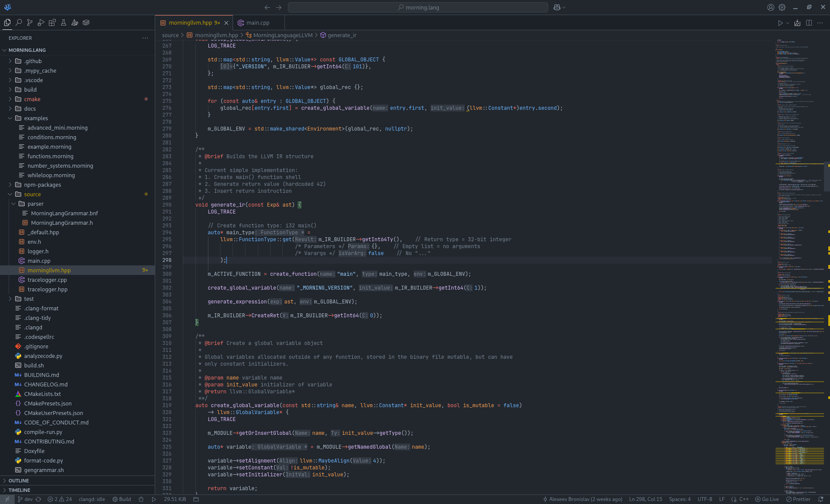830x504 pixels.
Task: Open the Testing flask view
Action: [64, 22]
